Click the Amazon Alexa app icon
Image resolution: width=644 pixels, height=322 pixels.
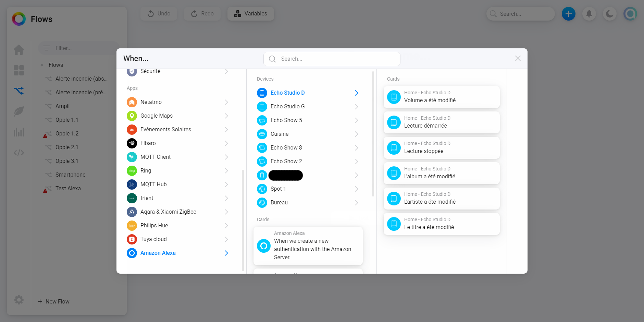pyautogui.click(x=132, y=253)
